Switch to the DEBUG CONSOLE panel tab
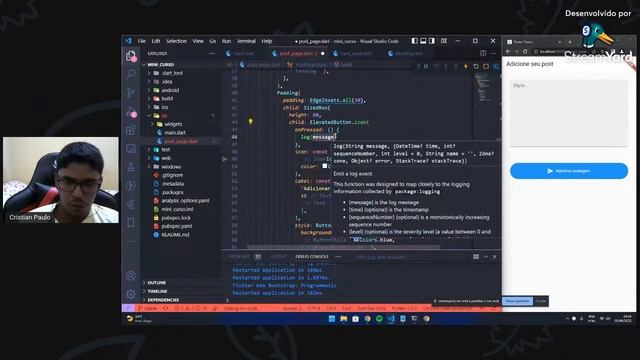Screen dimensions: 640x360 [312, 257]
